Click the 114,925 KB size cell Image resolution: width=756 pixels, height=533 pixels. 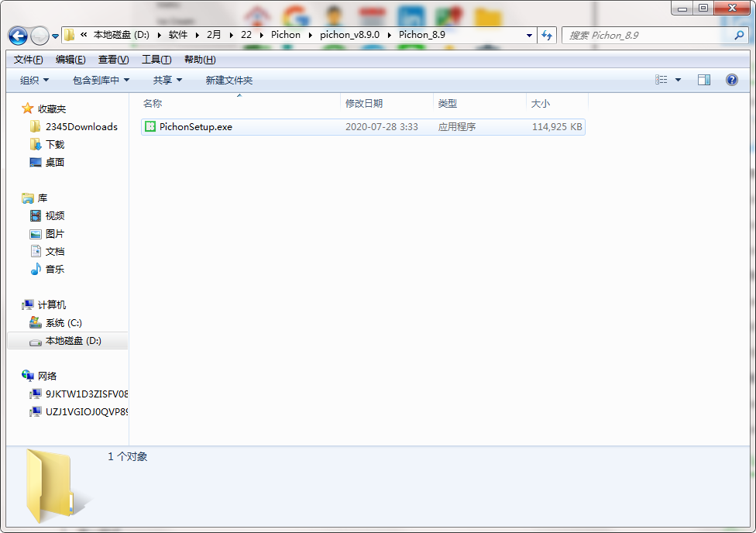pos(557,127)
